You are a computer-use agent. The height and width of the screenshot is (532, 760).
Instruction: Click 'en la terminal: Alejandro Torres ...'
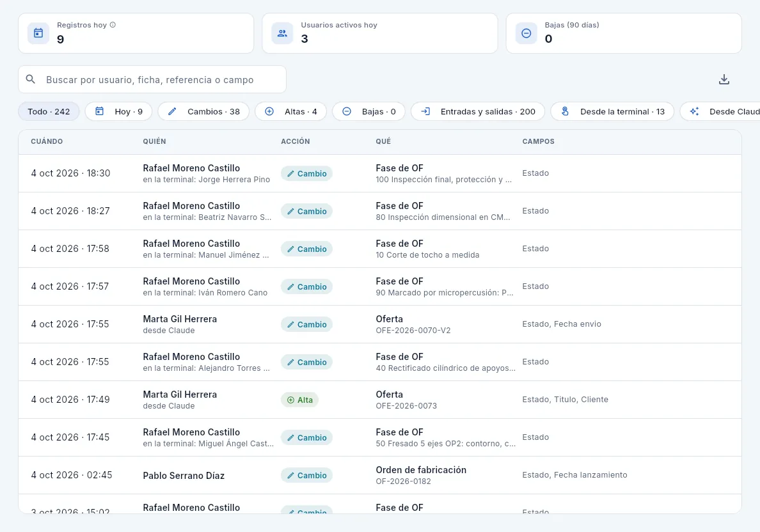(207, 368)
